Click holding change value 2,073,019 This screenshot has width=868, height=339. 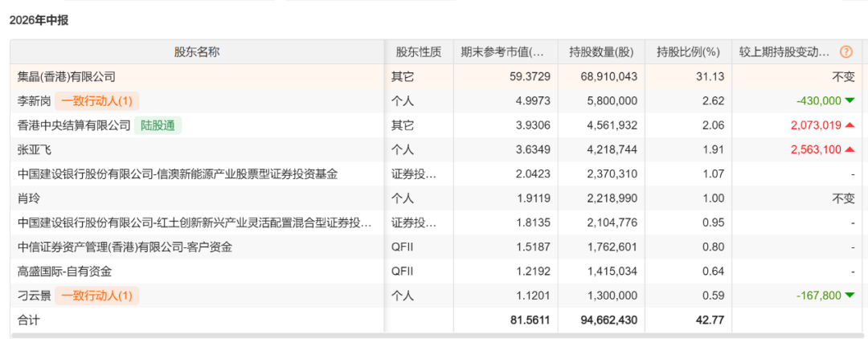point(817,125)
